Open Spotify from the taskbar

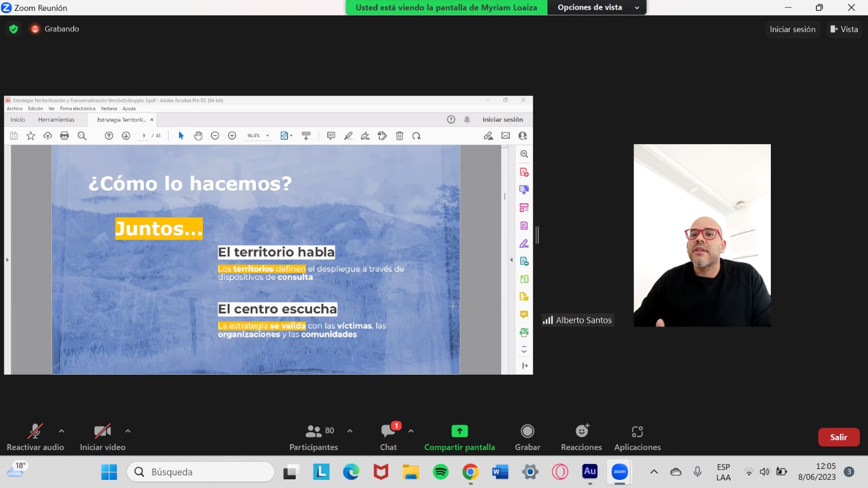[441, 472]
